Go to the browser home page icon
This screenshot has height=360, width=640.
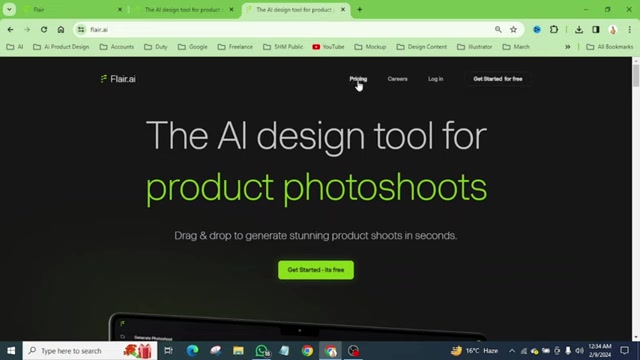(61, 29)
